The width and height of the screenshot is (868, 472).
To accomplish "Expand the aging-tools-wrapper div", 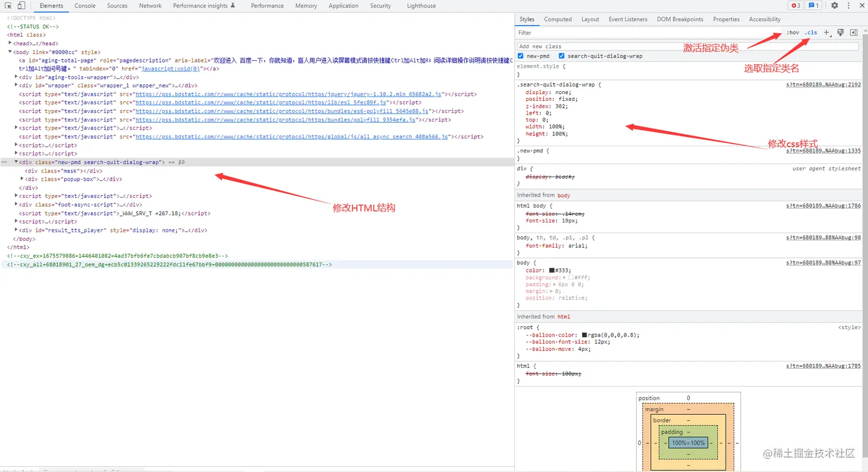I will (x=16, y=77).
